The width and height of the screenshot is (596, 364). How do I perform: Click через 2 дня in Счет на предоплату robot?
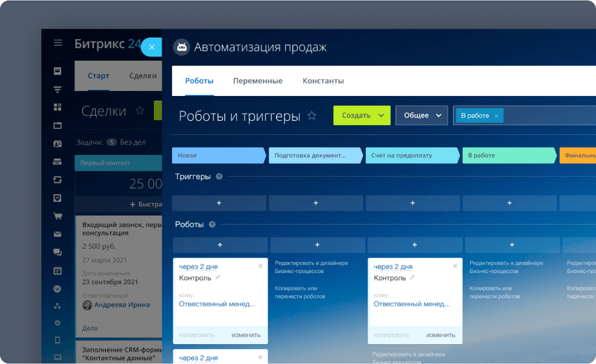393,267
